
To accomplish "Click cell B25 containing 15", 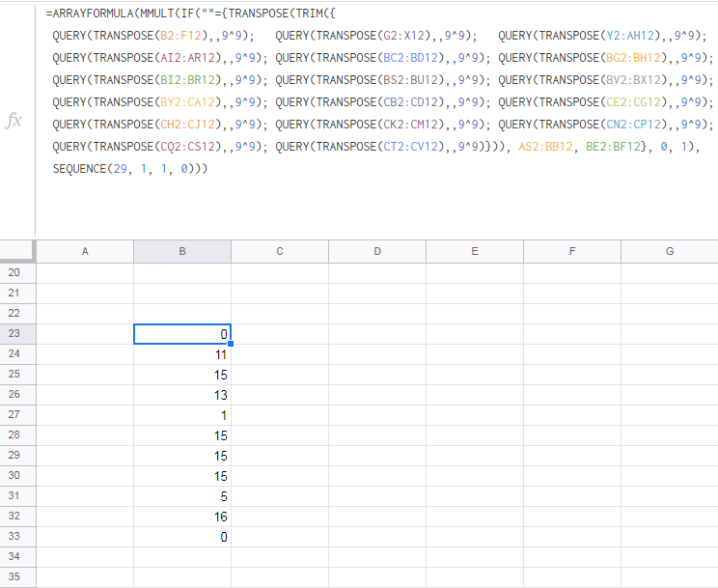I will coord(182,375).
